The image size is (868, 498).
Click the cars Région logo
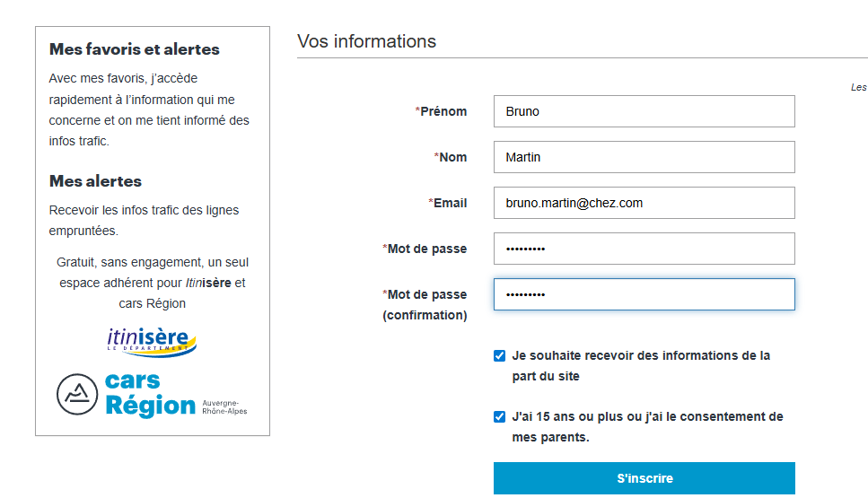(x=151, y=395)
